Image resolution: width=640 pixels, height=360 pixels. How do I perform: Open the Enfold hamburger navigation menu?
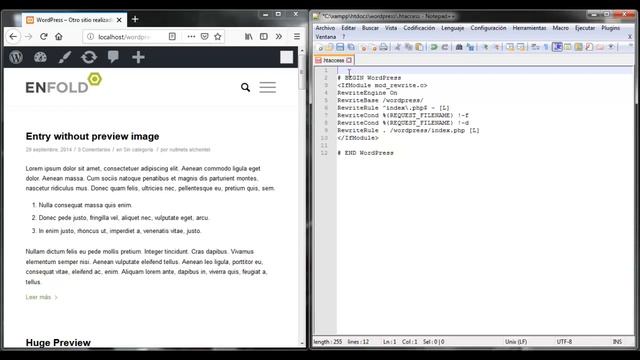point(268,87)
